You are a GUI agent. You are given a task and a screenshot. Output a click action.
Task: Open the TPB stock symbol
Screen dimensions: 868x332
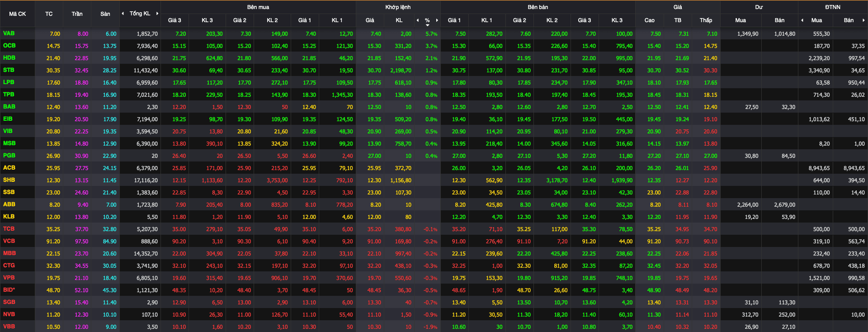pyautogui.click(x=9, y=95)
